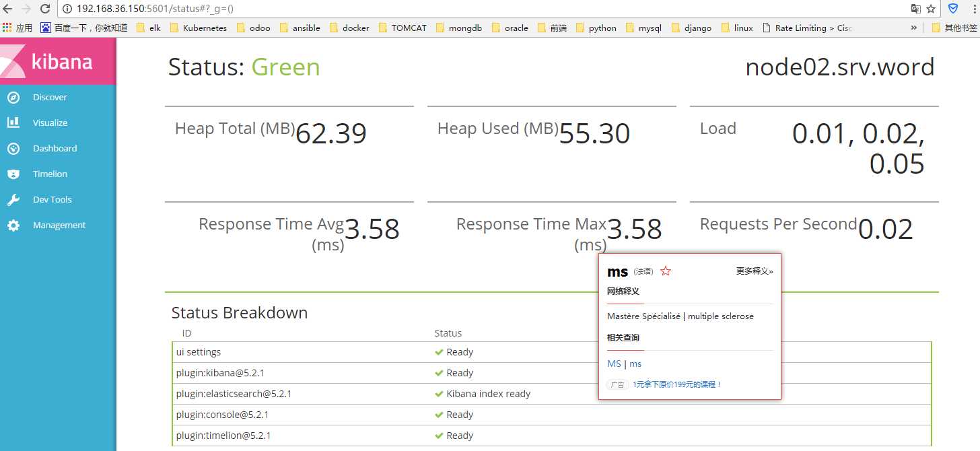This screenshot has height=451, width=980.
Task: Click the node02.srv.word hostname
Action: pos(840,67)
